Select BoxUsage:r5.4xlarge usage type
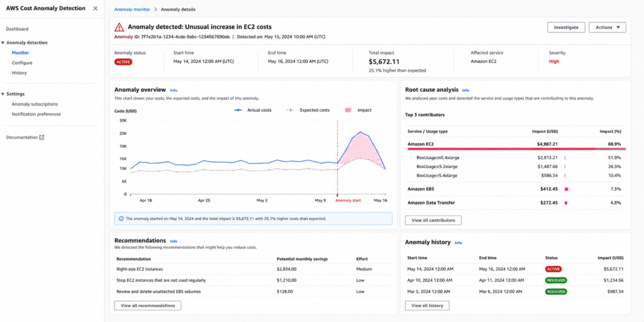 436,176
